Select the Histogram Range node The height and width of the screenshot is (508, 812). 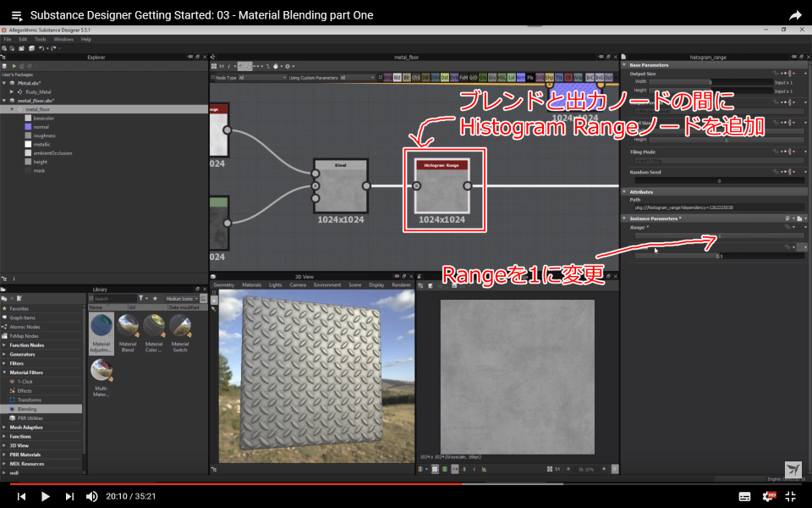point(442,185)
